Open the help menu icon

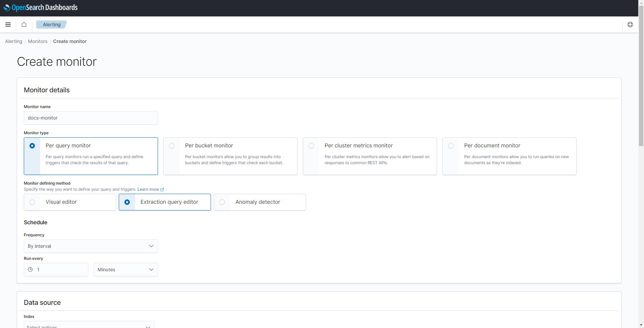630,25
